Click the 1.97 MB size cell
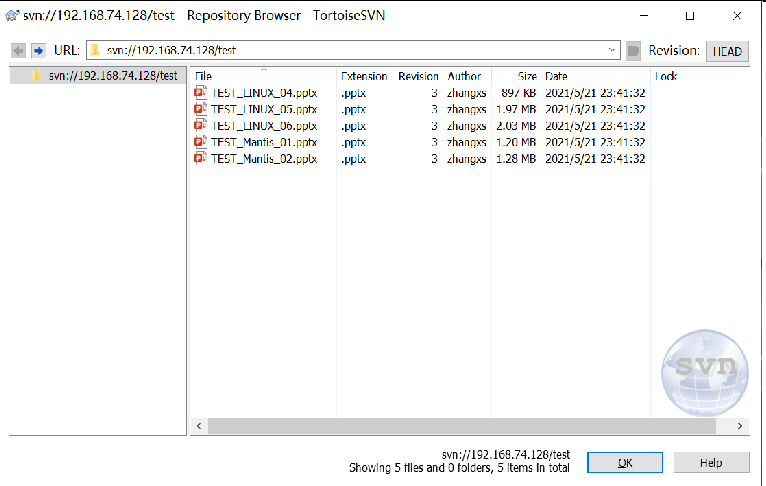Viewport: 766px width, 486px height. click(516, 109)
